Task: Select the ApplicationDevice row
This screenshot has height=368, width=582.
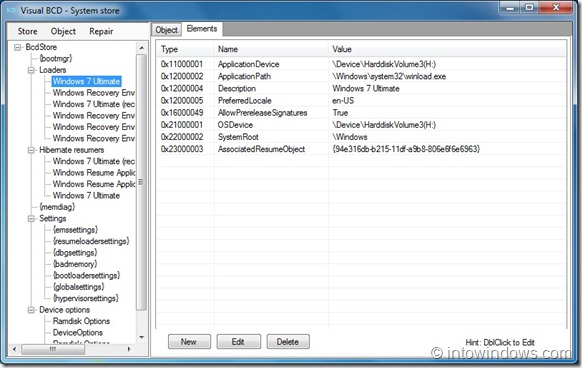Action: click(362, 64)
